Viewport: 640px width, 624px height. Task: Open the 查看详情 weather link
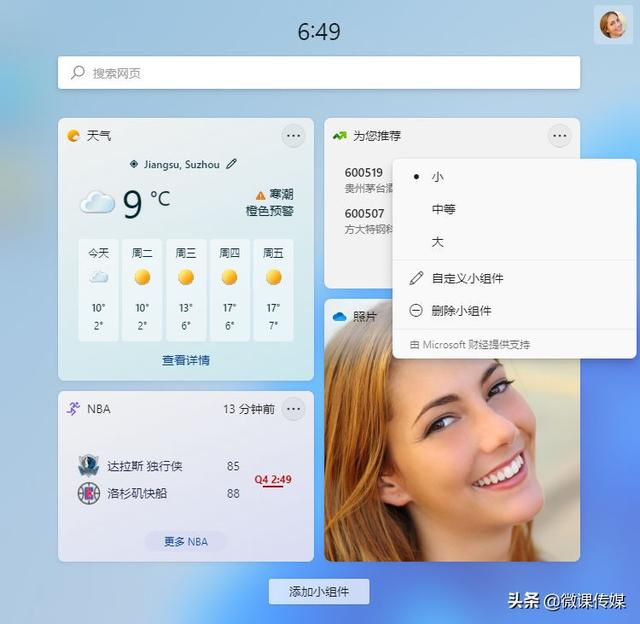tap(186, 360)
